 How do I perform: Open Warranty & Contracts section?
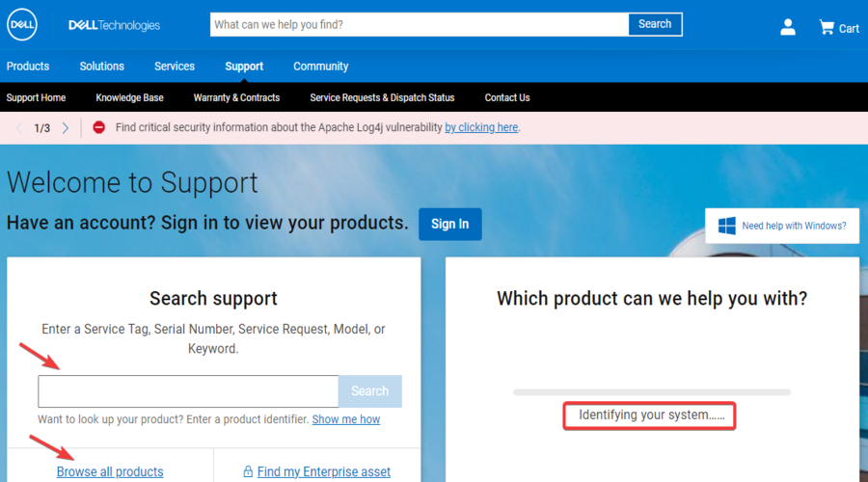click(x=236, y=97)
